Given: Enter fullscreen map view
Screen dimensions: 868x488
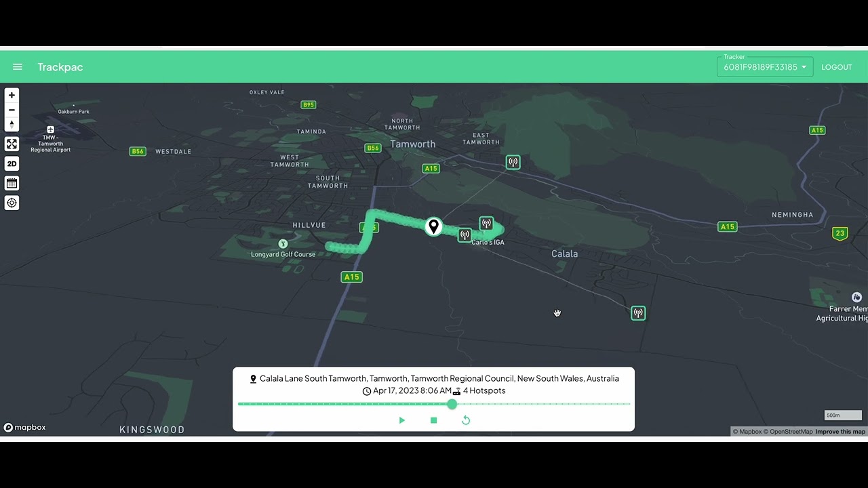Looking at the screenshot, I should tap(12, 144).
